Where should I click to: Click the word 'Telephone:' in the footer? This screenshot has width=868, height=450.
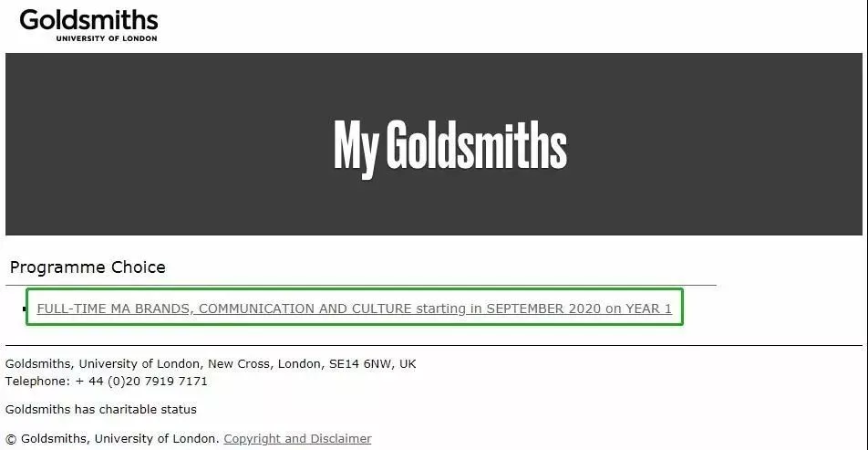click(x=38, y=382)
